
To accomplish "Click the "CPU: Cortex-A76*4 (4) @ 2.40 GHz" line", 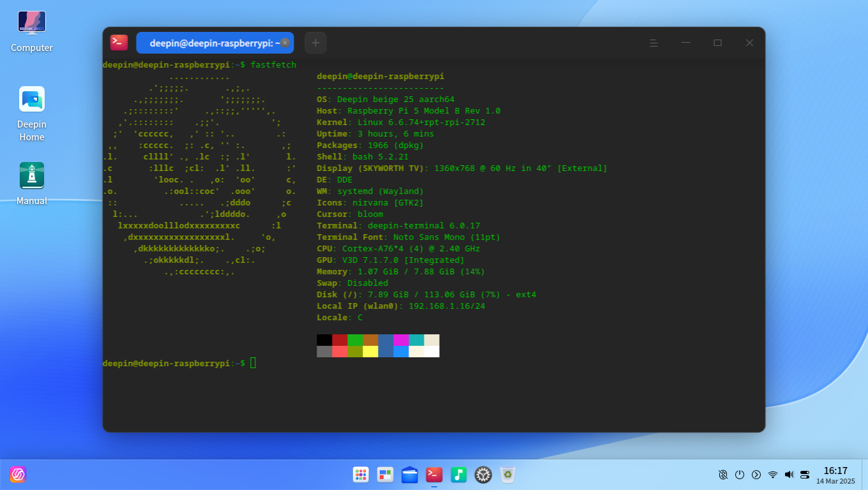I will (398, 249).
